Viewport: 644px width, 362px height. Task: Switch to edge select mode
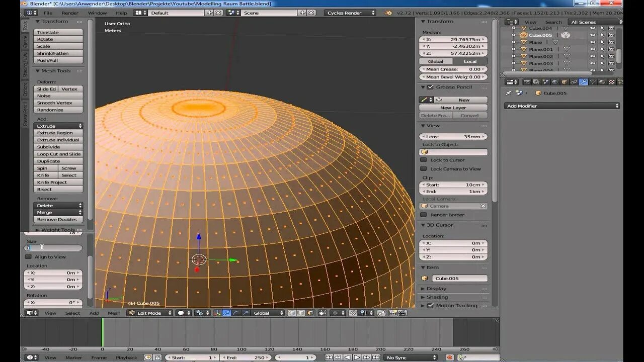click(301, 313)
